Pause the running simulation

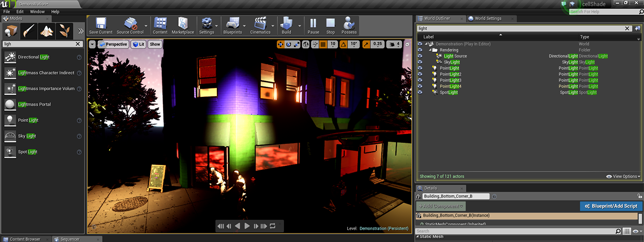(313, 25)
